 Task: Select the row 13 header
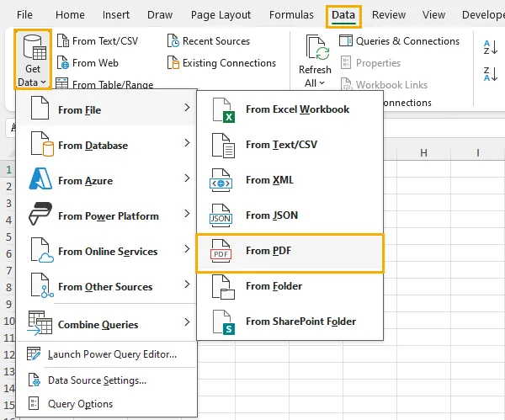[8, 371]
